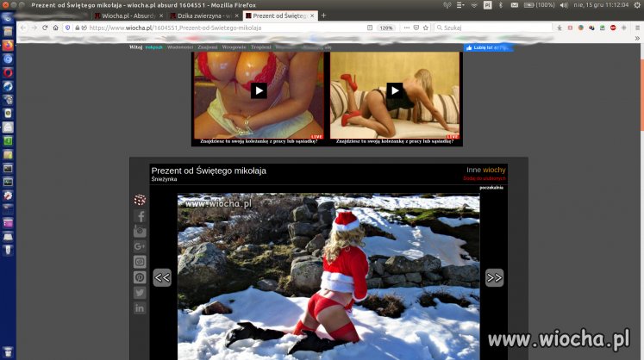Click the dice random-post icon
The height and width of the screenshot is (360, 644).
pyautogui.click(x=140, y=200)
